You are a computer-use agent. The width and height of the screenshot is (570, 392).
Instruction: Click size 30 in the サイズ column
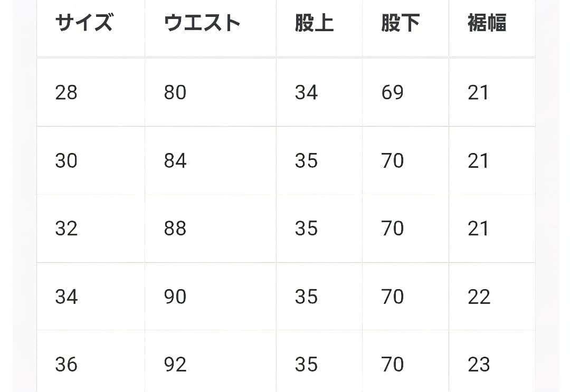pos(66,161)
